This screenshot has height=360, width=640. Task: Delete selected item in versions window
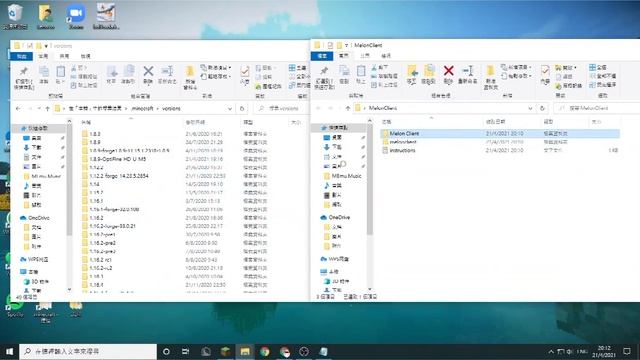148,75
